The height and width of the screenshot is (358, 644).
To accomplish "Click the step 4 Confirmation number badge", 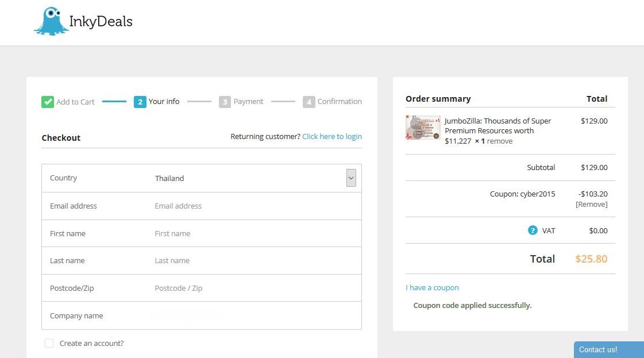I will click(x=309, y=102).
